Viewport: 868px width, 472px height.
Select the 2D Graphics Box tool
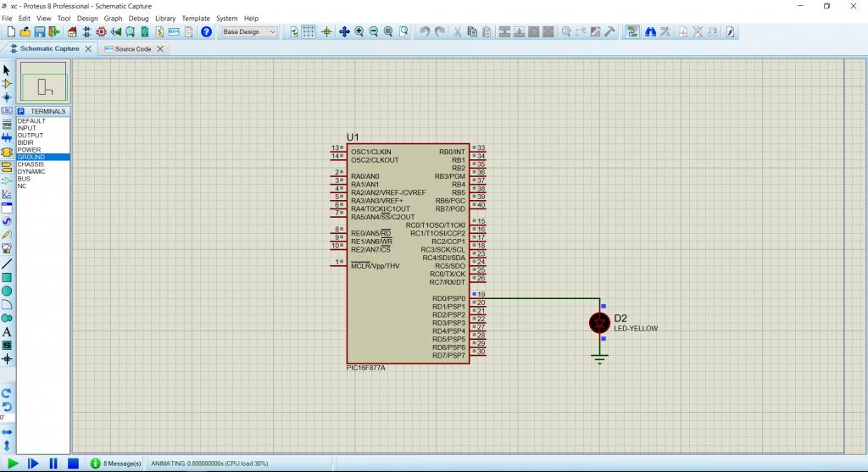tap(7, 277)
